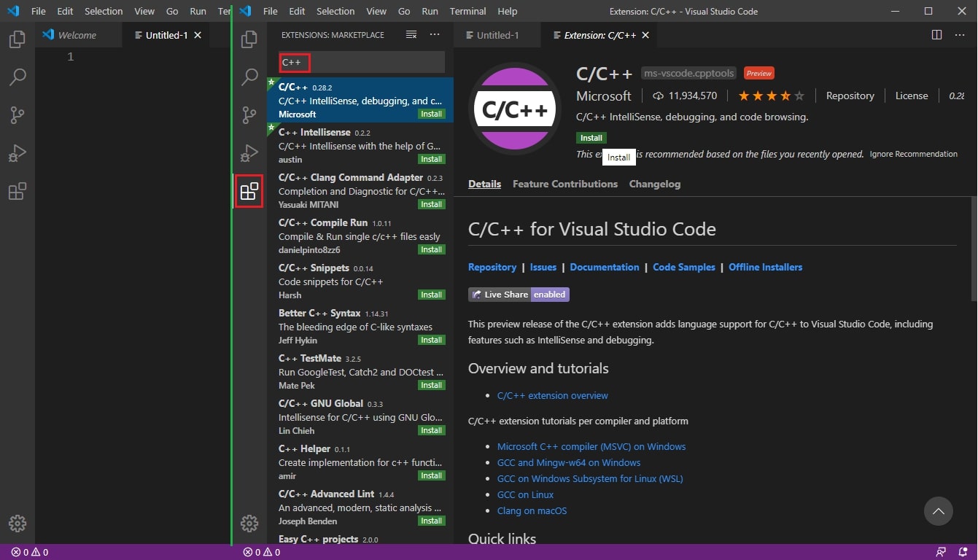Select the highlighted Extensions icon
This screenshot has width=978, height=560.
click(249, 191)
